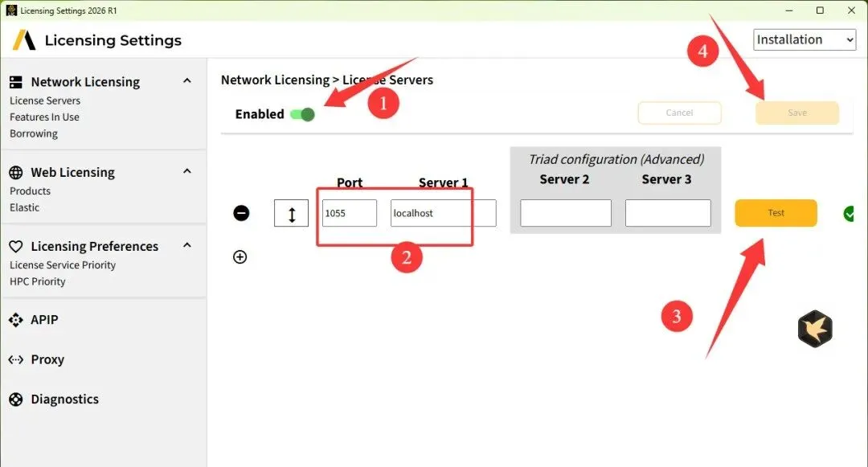Click the Licensing Preferences heart icon
The image size is (868, 467).
coord(16,247)
